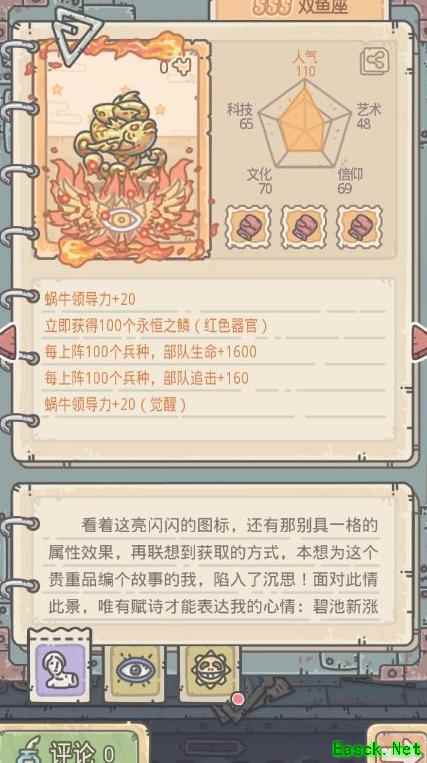This screenshot has width=427, height=763.
Task: Select the middle boxing glove slot
Action: point(304,227)
